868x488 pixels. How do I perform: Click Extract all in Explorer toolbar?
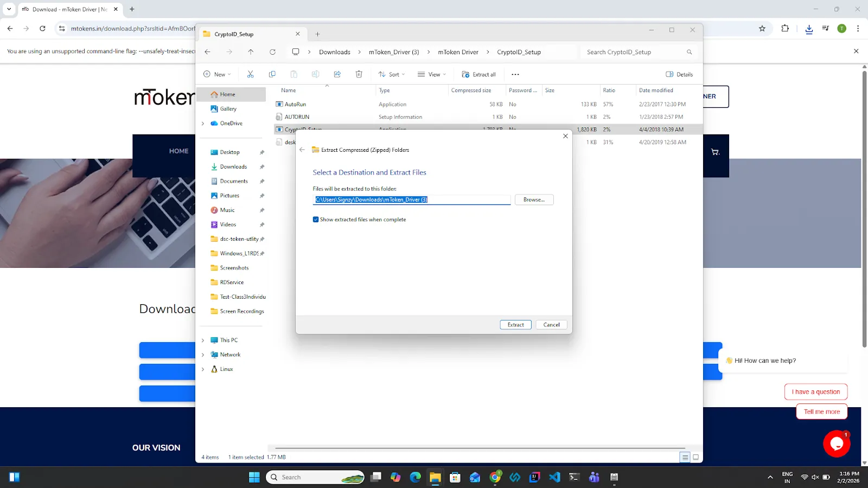click(478, 74)
